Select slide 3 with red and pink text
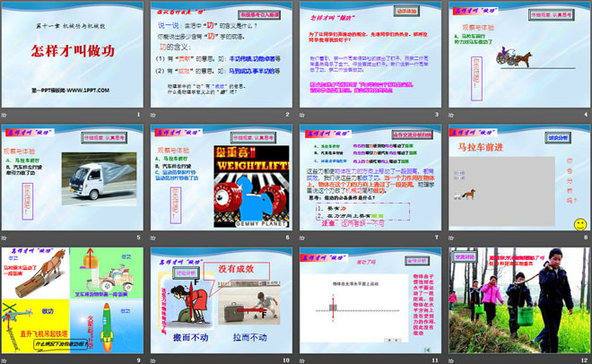This screenshot has width=592, height=364. (370, 55)
